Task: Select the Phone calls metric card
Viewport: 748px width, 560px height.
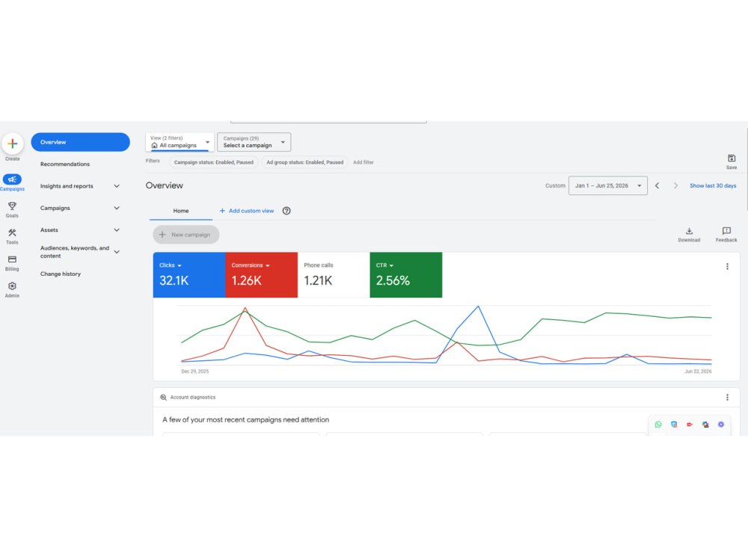Action: point(334,274)
